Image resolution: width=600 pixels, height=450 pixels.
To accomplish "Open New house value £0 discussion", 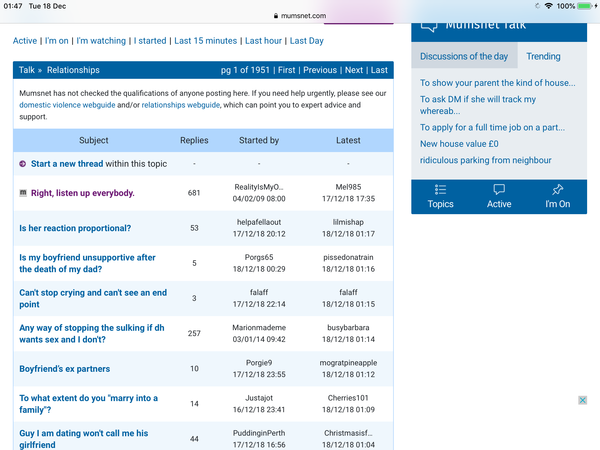I will click(459, 144).
